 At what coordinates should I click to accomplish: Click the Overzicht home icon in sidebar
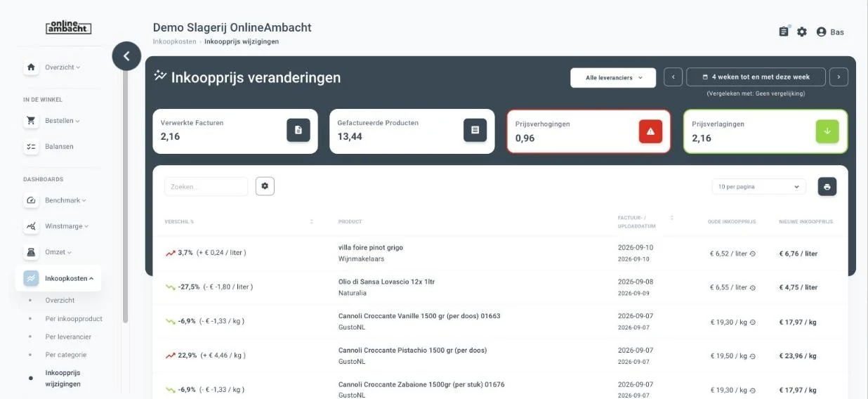31,67
